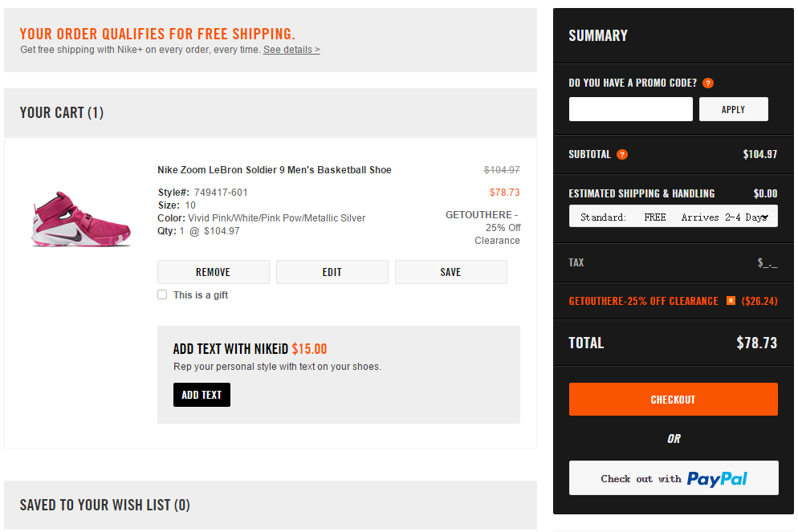
Task: Click the Total amount $78.73 in the summary
Action: (x=757, y=343)
